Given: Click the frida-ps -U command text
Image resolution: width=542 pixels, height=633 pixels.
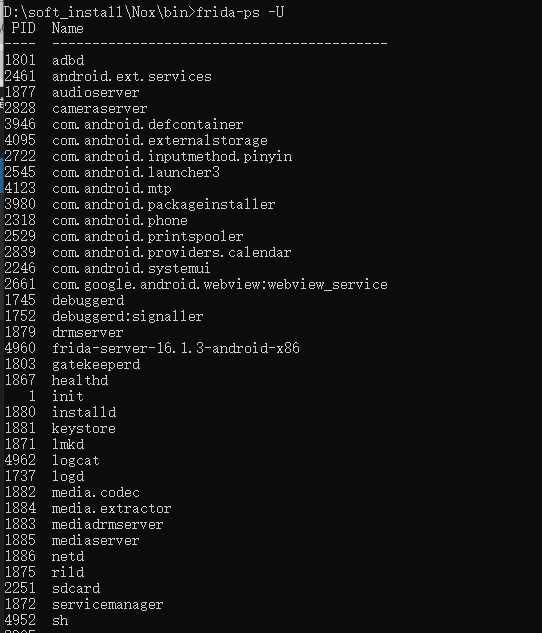Looking at the screenshot, I should pos(240,13).
